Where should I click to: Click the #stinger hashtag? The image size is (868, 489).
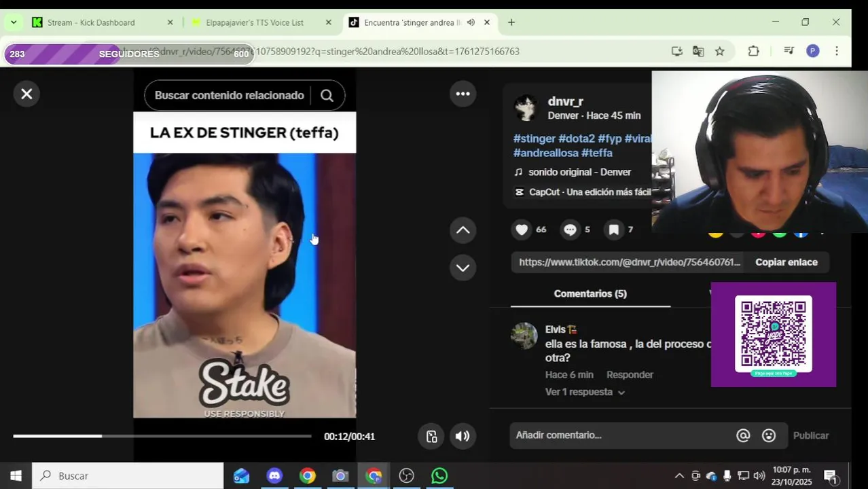click(534, 139)
